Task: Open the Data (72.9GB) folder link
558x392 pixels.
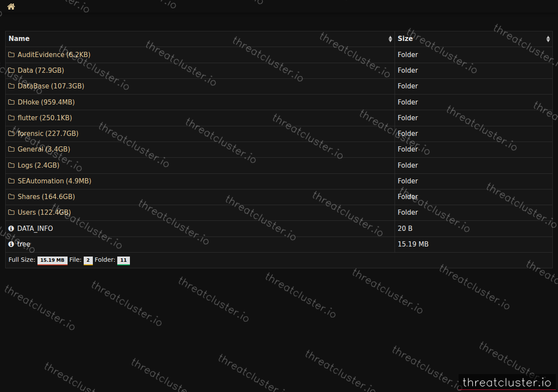Action: [41, 71]
